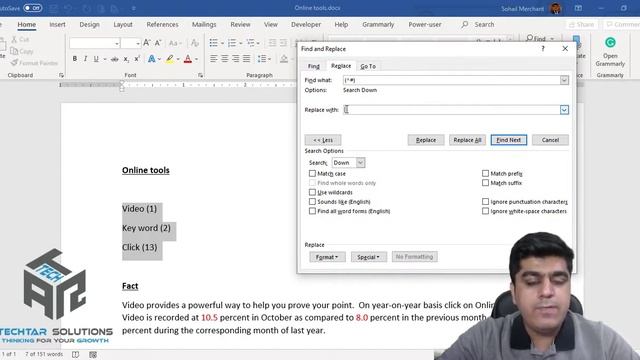Open dialog help question mark
640x360 pixels.
[543, 49]
